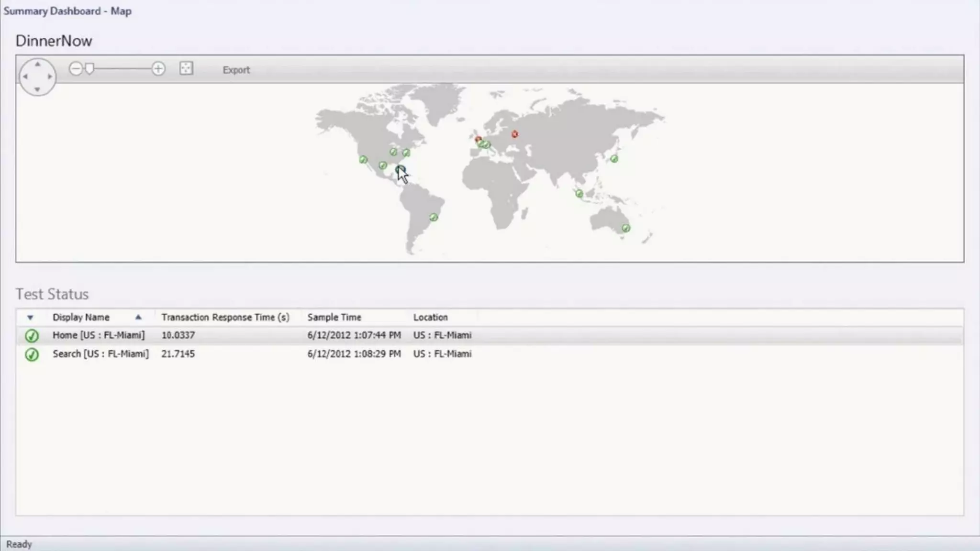Sort by Display Name column header
This screenshot has width=980, height=551.
pyautogui.click(x=81, y=317)
